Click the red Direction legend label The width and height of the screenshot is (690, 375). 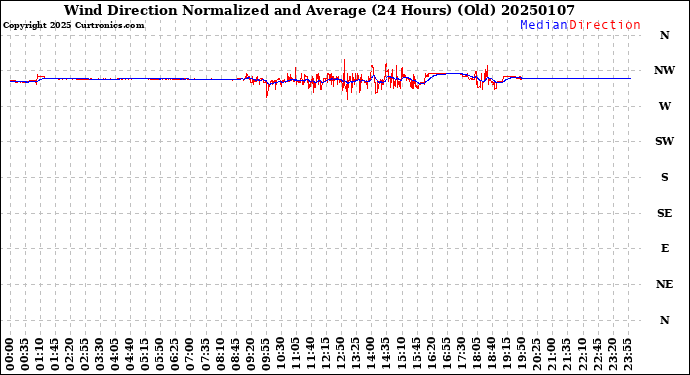pyautogui.click(x=605, y=25)
